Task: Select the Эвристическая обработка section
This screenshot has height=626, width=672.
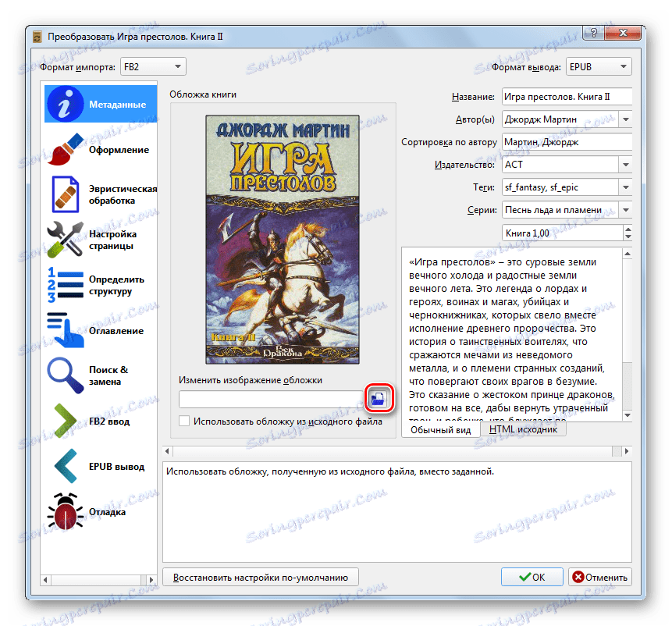Action: point(101,194)
